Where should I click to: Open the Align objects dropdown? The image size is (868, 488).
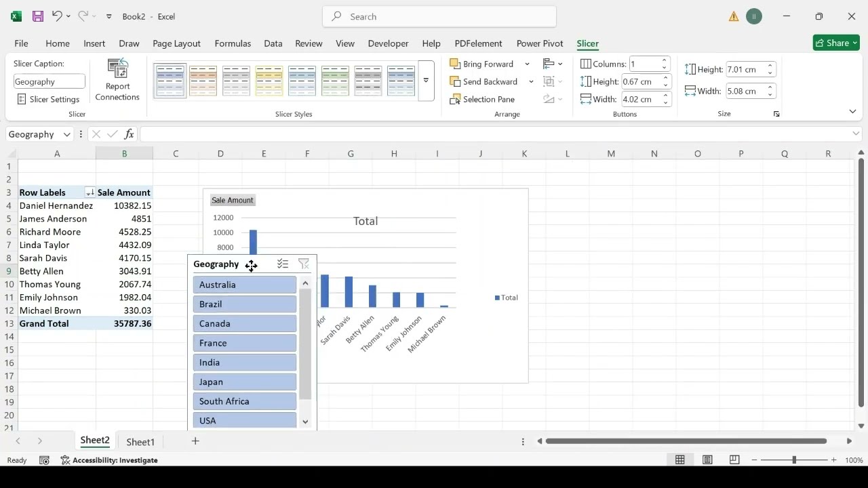pyautogui.click(x=553, y=64)
